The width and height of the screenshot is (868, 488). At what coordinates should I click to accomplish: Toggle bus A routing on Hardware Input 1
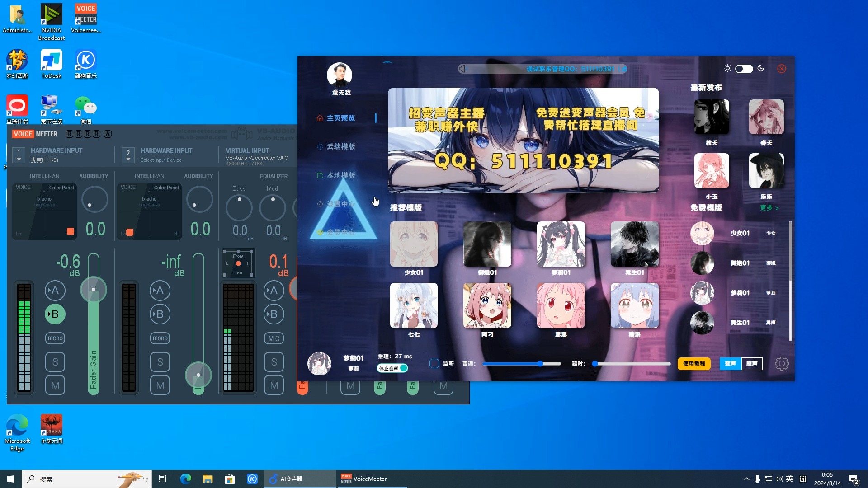tap(55, 291)
